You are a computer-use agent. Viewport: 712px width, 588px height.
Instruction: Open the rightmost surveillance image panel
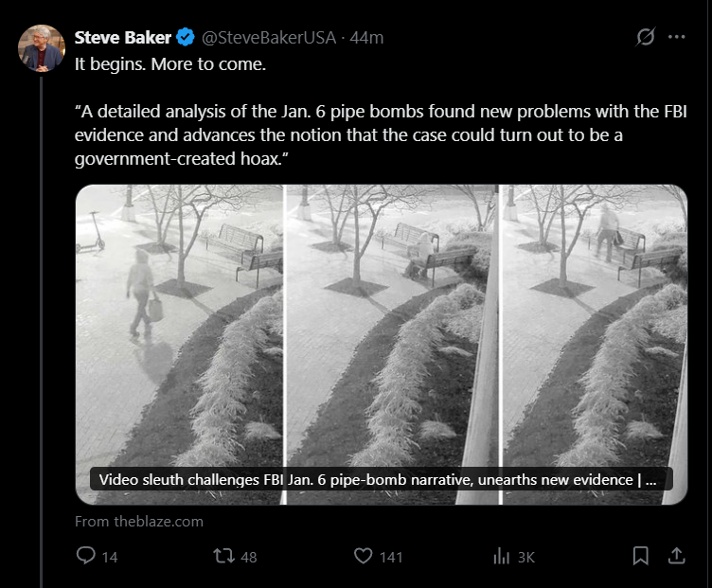(594, 322)
